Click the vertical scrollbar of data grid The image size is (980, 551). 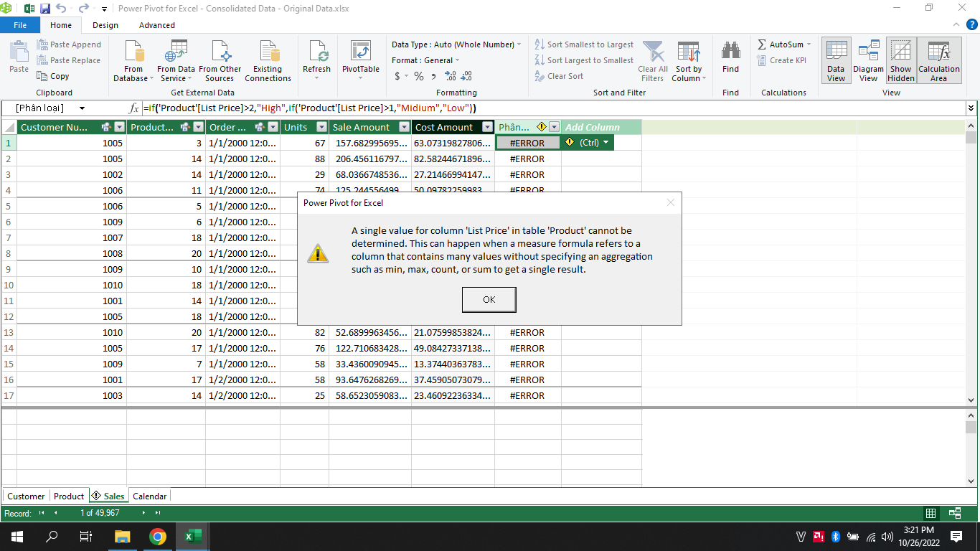click(971, 265)
